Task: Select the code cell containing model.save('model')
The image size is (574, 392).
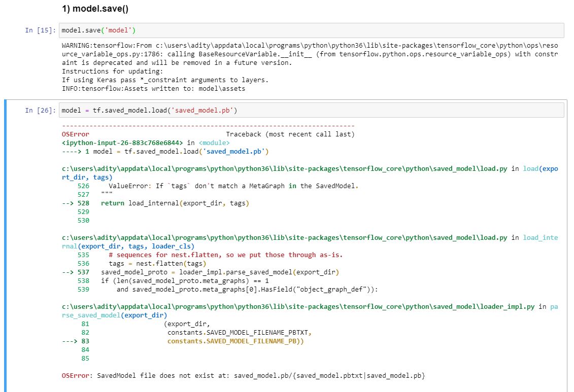Action: [203, 30]
